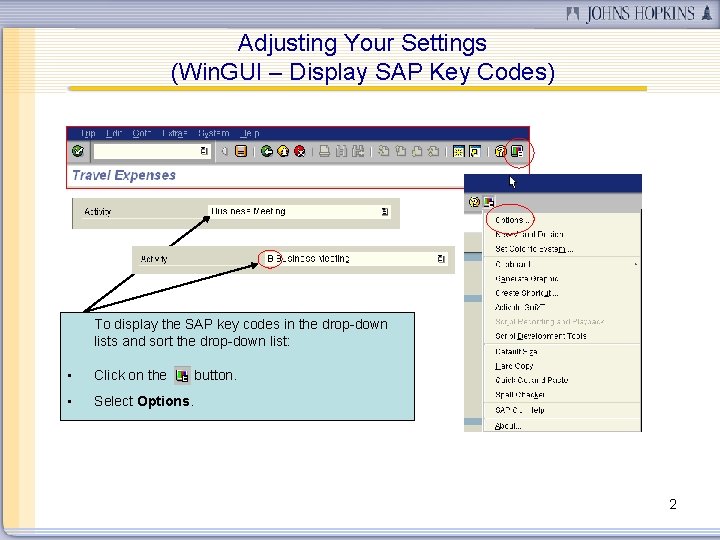Screen dimensions: 720x540
Task: Click the Help icon in popup window
Action: click(474, 202)
